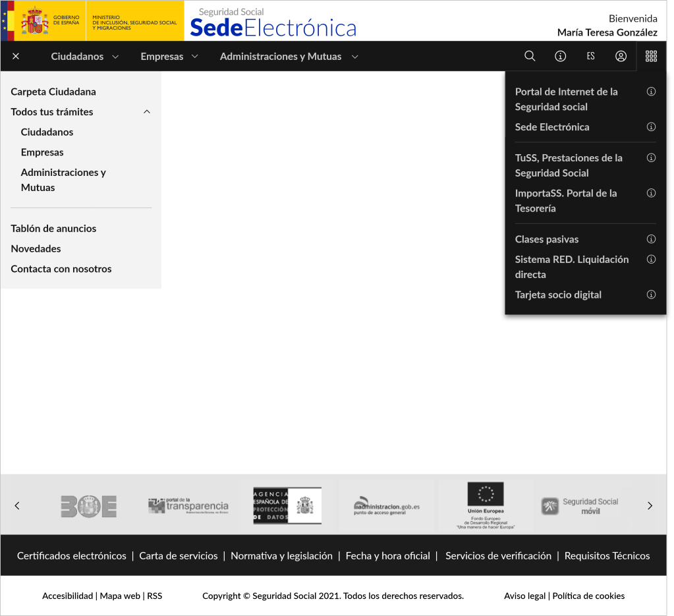The image size is (674, 616).
Task: Open Agencia Española Protección de Datos logo
Action: coord(287,505)
